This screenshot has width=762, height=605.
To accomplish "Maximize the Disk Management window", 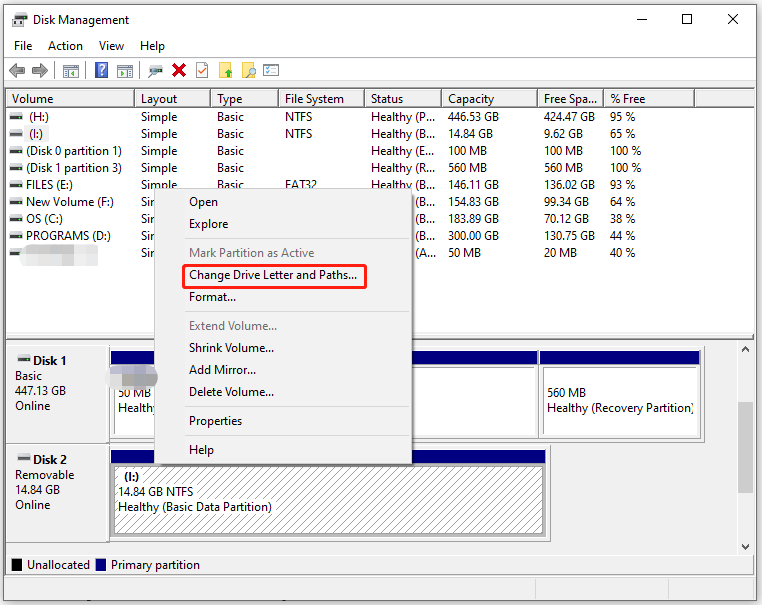I will tap(687, 19).
